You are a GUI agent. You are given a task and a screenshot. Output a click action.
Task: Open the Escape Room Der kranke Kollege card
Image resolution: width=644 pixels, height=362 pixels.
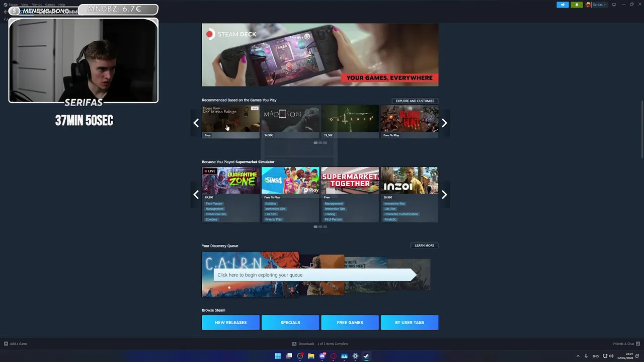pos(230,121)
